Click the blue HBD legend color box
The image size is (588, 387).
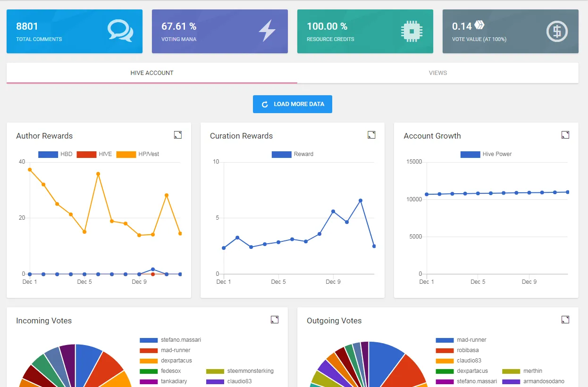47,154
